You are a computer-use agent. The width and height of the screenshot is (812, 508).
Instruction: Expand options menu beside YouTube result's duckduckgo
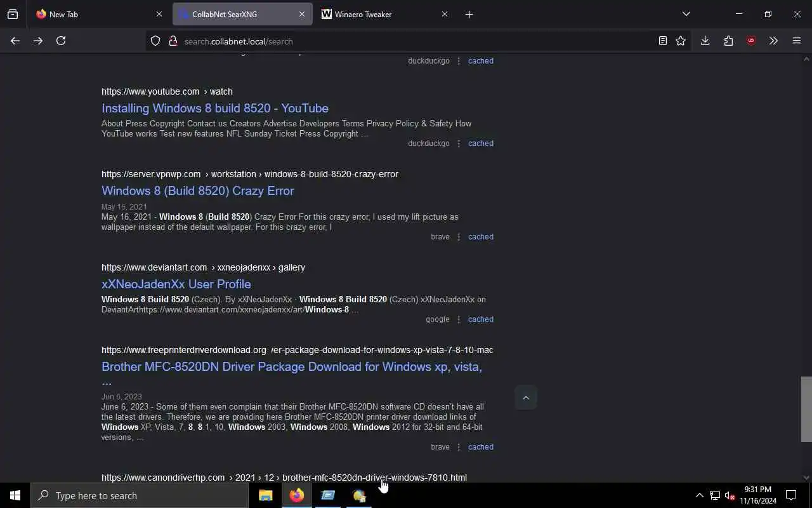(x=459, y=144)
